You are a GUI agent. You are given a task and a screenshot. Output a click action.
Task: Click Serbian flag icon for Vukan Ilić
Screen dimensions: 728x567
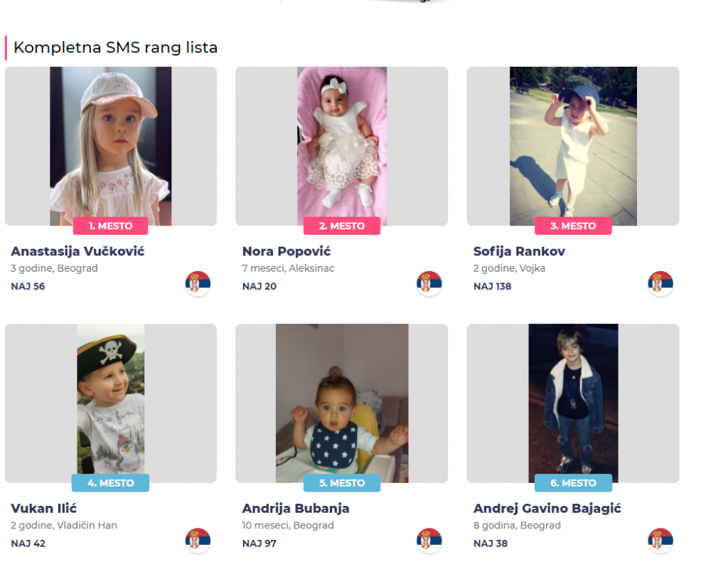(x=198, y=540)
